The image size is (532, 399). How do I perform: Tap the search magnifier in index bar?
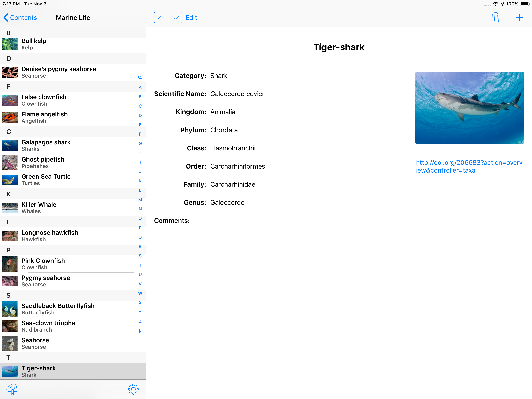140,78
